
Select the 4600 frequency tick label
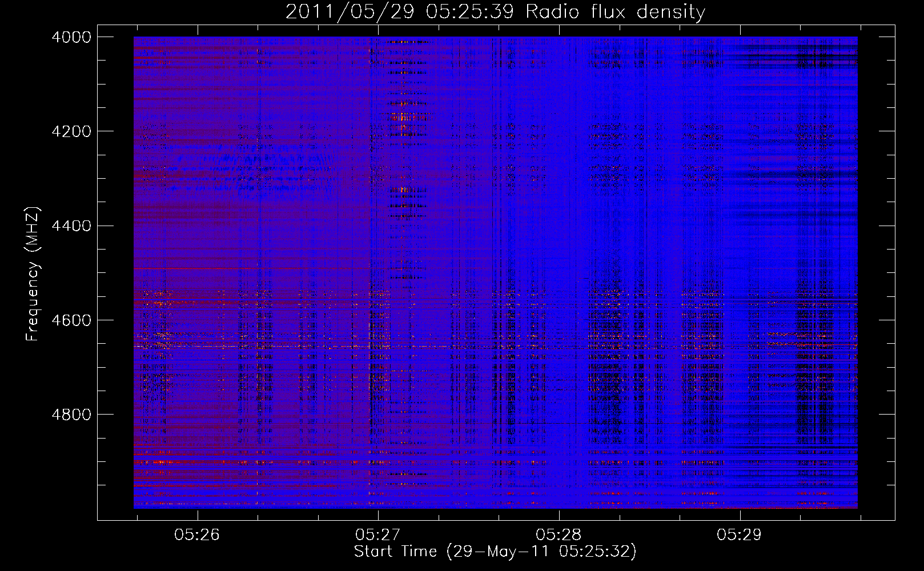point(71,320)
